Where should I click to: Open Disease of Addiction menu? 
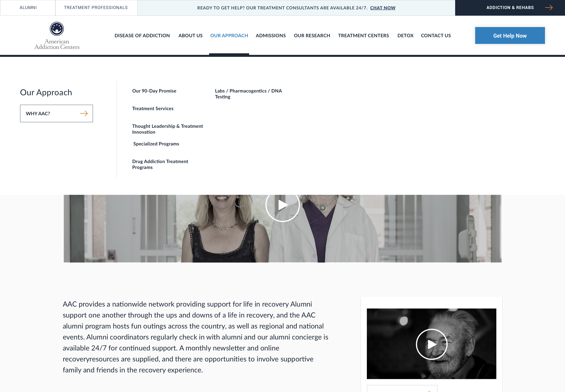142,36
